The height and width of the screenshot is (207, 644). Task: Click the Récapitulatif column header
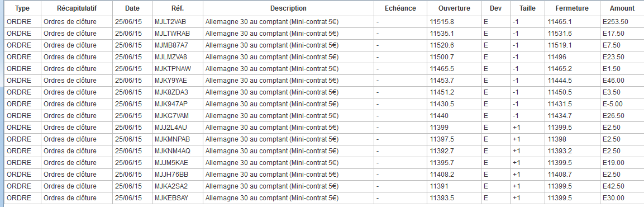click(x=77, y=8)
